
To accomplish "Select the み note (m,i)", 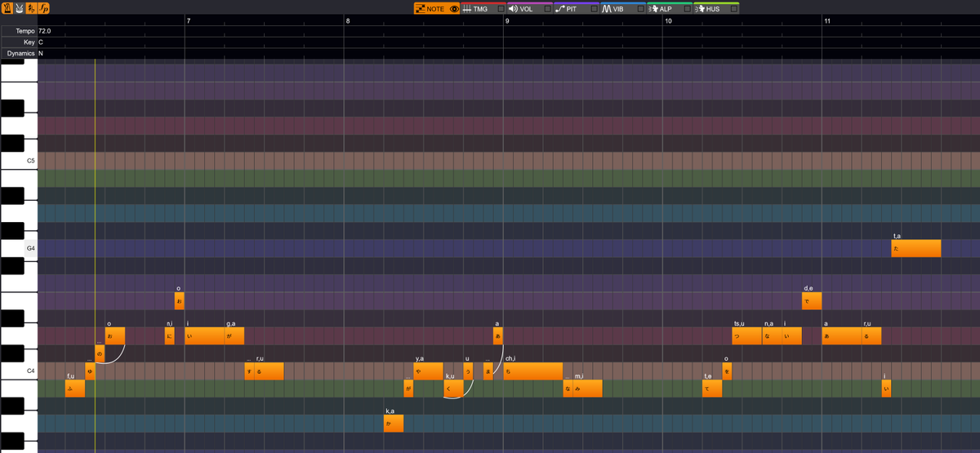I will 588,389.
